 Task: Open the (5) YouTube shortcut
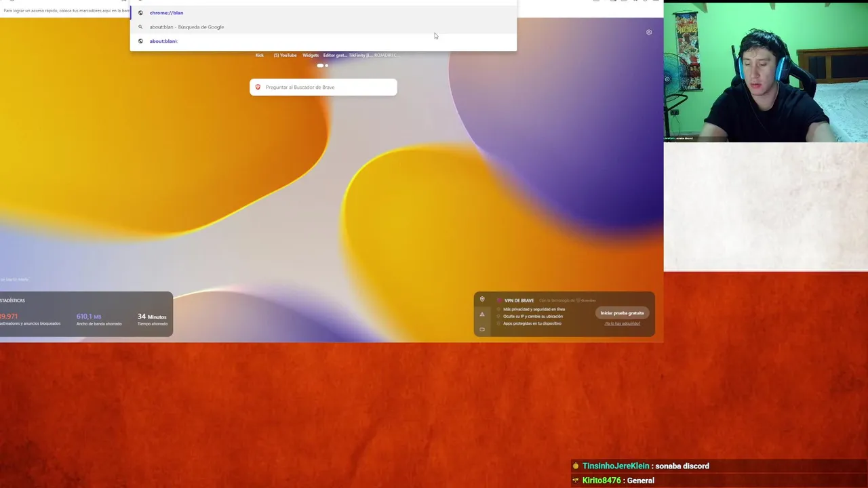[285, 56]
